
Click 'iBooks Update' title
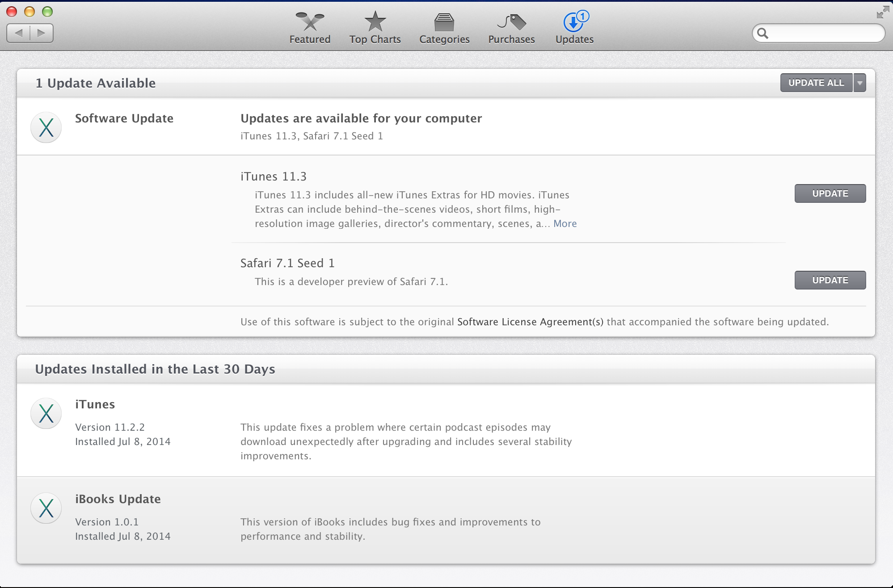pyautogui.click(x=118, y=499)
